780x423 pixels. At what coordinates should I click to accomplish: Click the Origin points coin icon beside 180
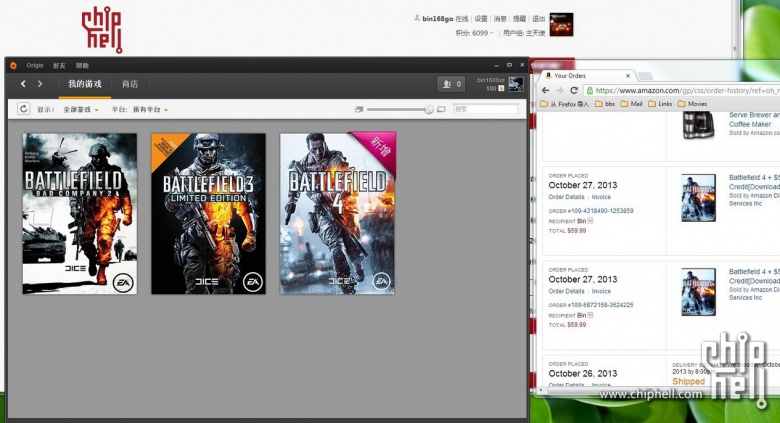point(501,89)
